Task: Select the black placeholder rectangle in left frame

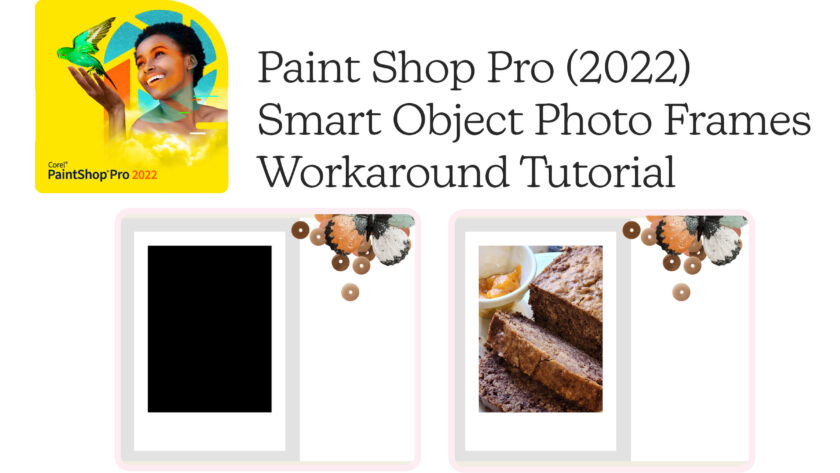Action: (x=209, y=329)
